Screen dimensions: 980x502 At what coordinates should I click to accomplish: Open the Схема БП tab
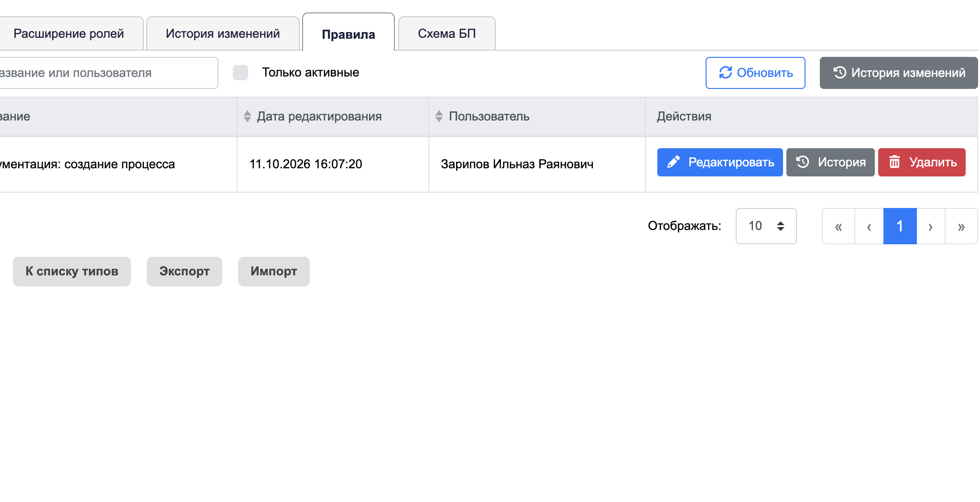(x=446, y=33)
